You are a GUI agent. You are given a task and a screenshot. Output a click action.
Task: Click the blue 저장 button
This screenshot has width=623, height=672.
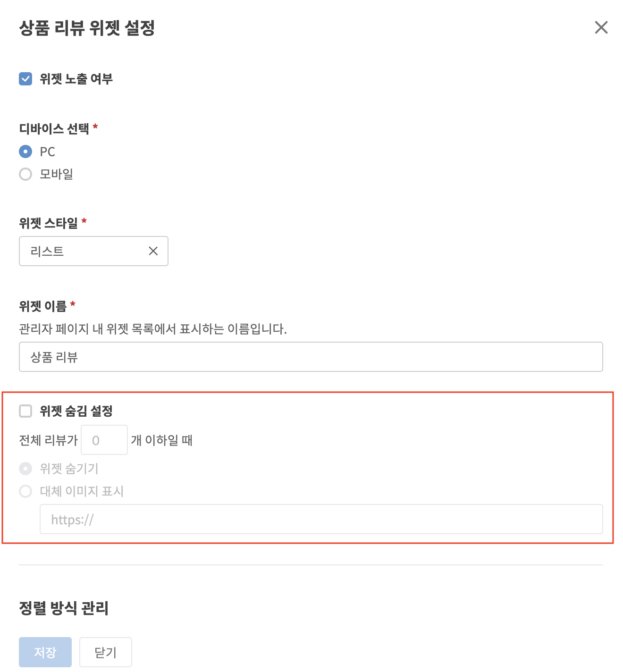click(45, 652)
